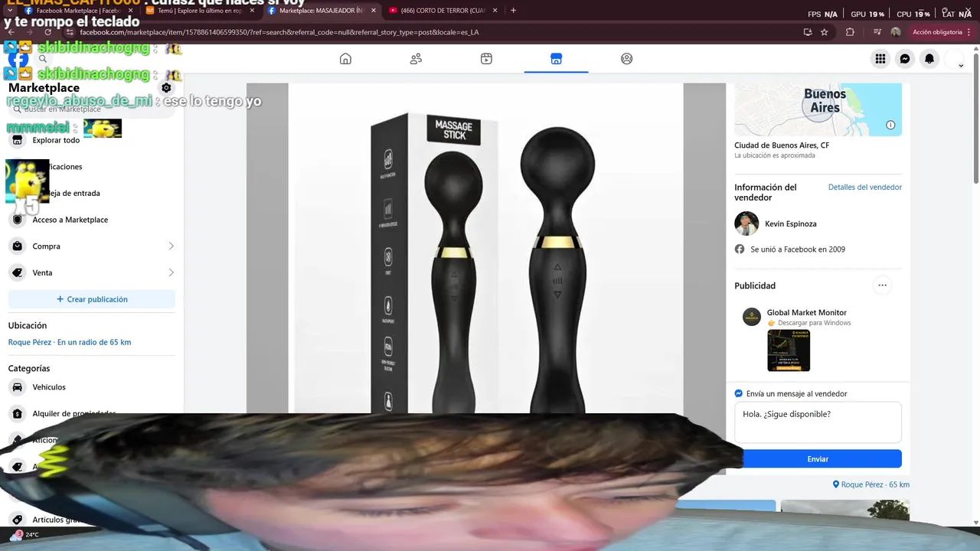Click 'Se unió a Facebook en 2009' text
This screenshot has height=551, width=980.
[798, 249]
